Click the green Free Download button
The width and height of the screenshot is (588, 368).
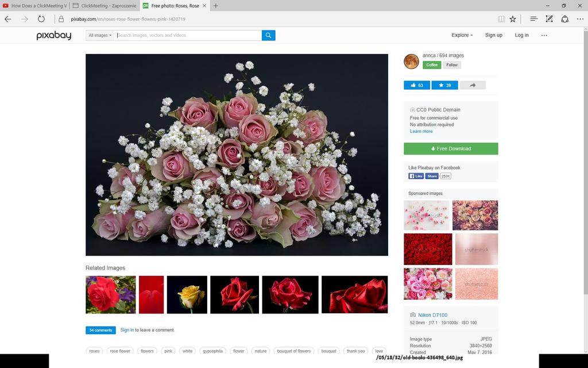(451, 149)
